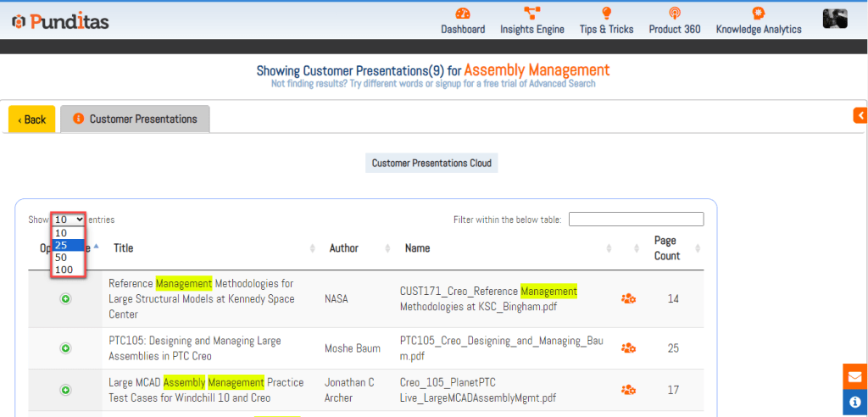868x417 pixels.
Task: Expand the NASA presentation row green plus
Action: pyautogui.click(x=65, y=298)
